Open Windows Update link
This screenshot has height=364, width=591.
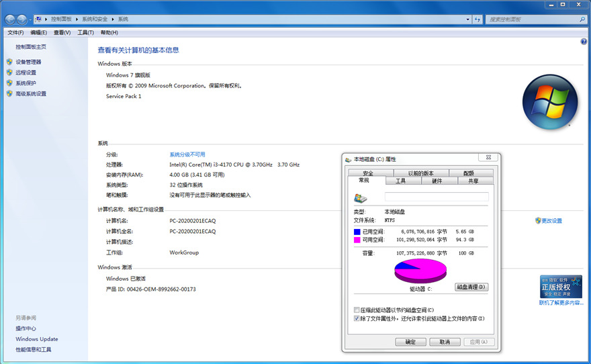37,338
